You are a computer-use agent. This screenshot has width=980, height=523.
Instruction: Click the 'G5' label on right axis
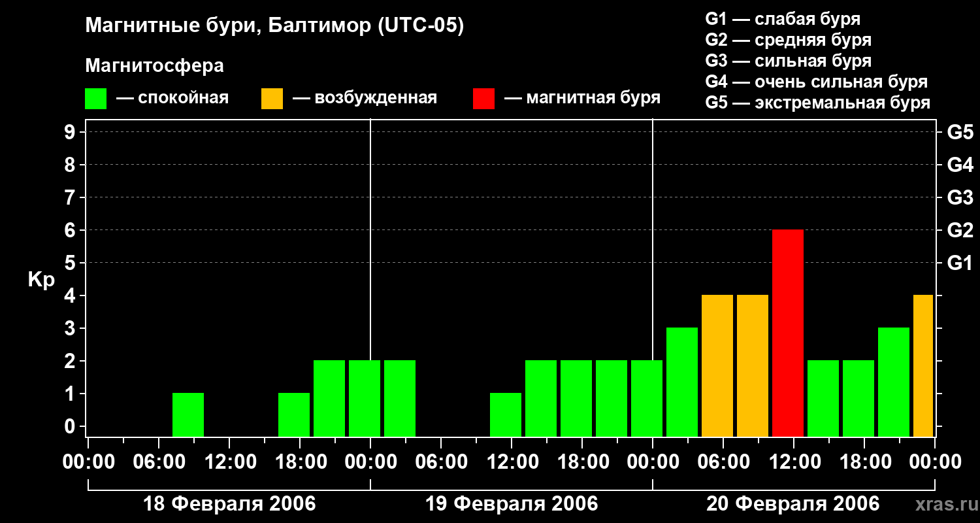960,133
